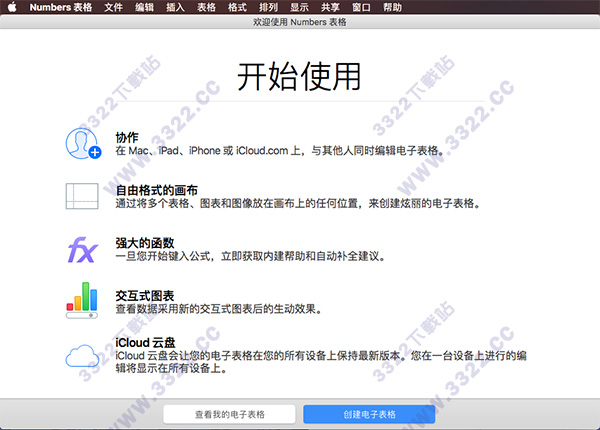Click the collaboration person-plus icon

tap(83, 144)
